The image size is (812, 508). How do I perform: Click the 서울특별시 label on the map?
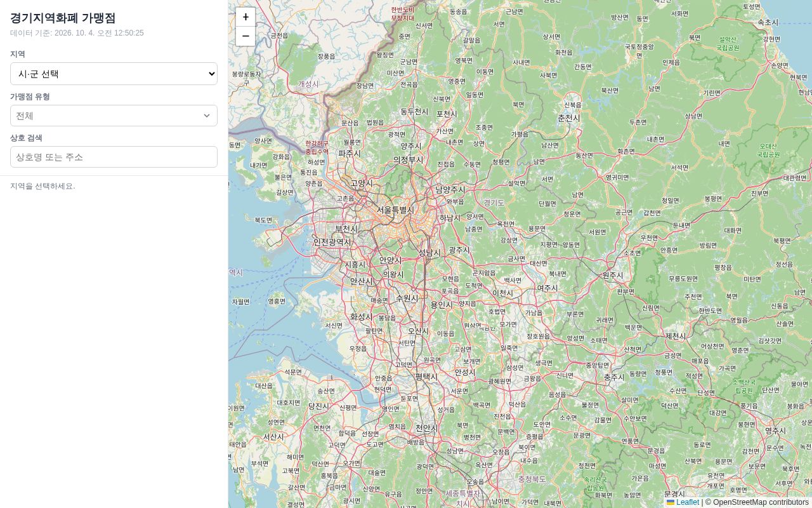pyautogui.click(x=395, y=210)
